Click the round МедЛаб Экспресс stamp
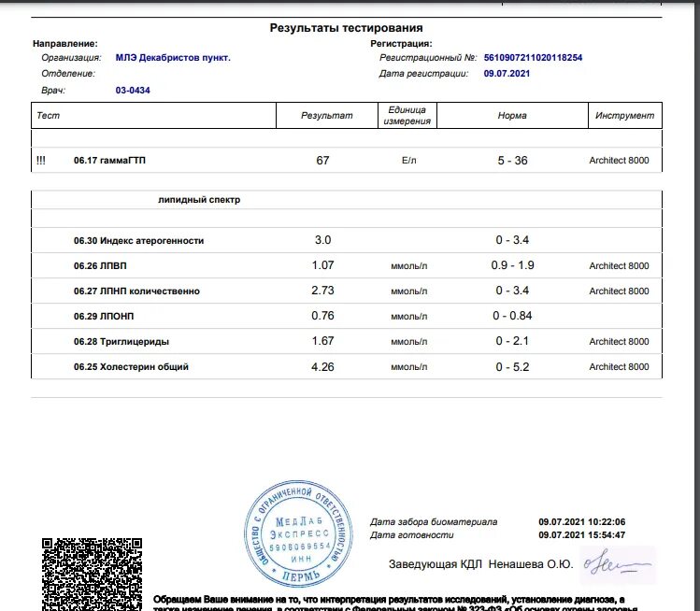 (x=298, y=533)
